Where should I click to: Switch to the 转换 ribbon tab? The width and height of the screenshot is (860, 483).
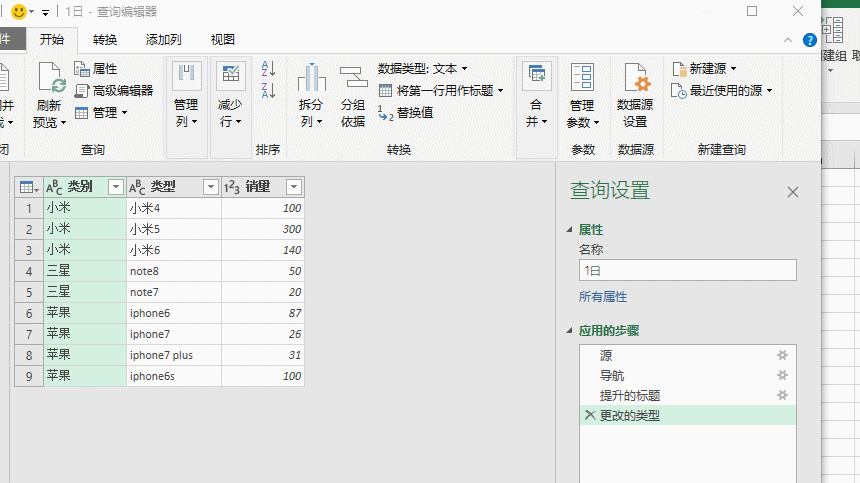(105, 39)
